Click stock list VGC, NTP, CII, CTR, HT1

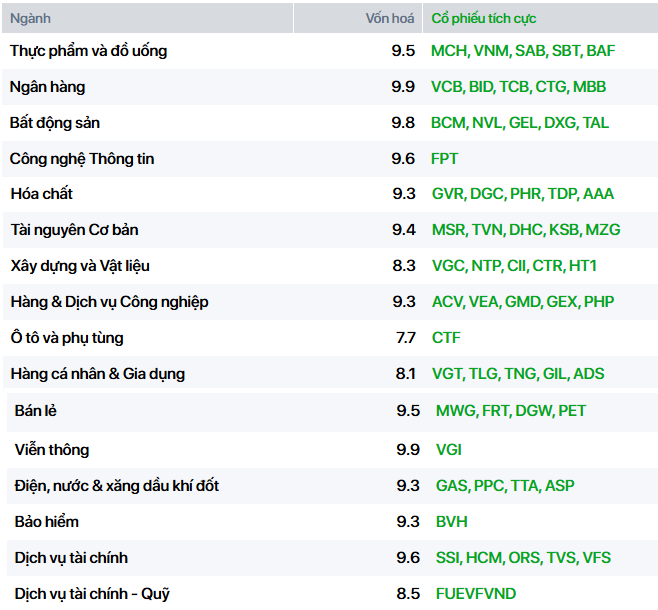(x=514, y=266)
